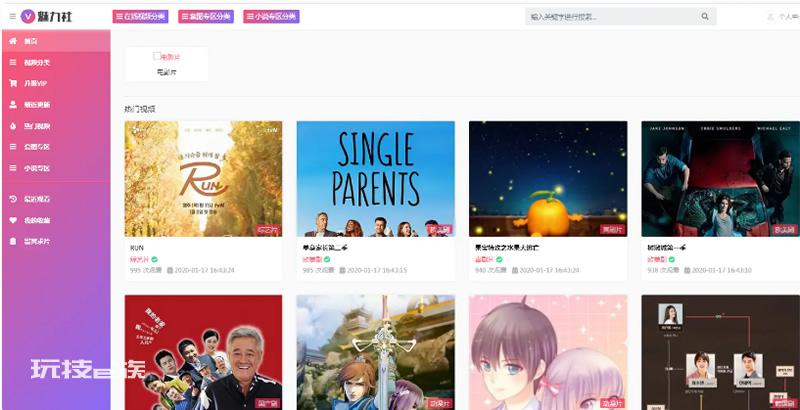Click the home icon in the sidebar

[x=13, y=41]
